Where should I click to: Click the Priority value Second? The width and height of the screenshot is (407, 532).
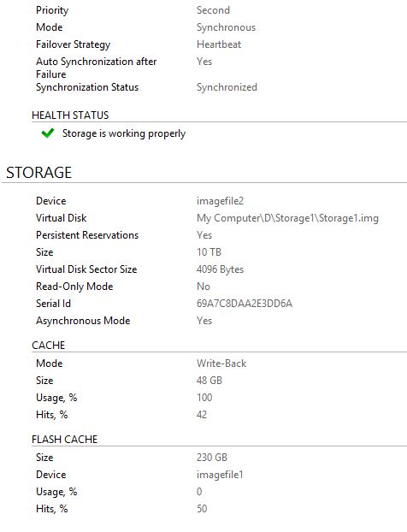[x=214, y=10]
